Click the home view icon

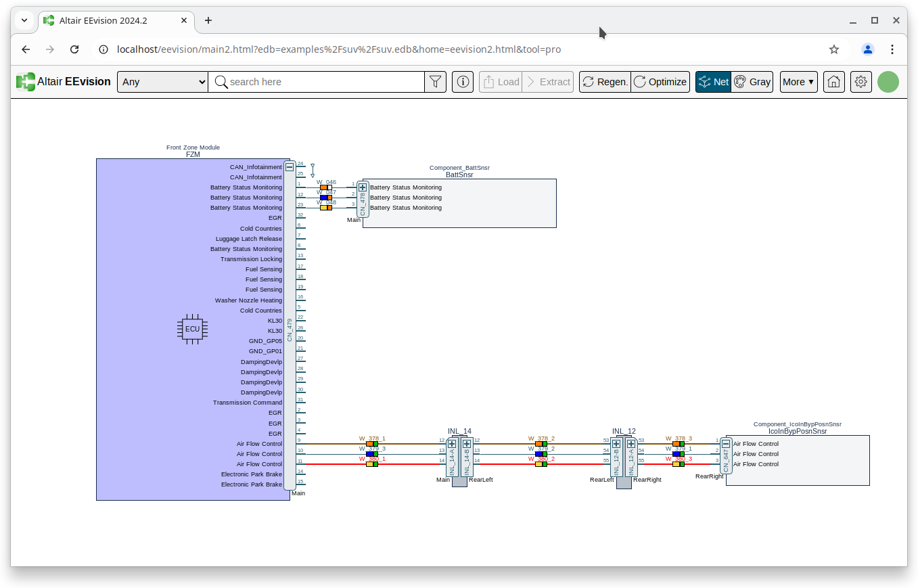(833, 82)
